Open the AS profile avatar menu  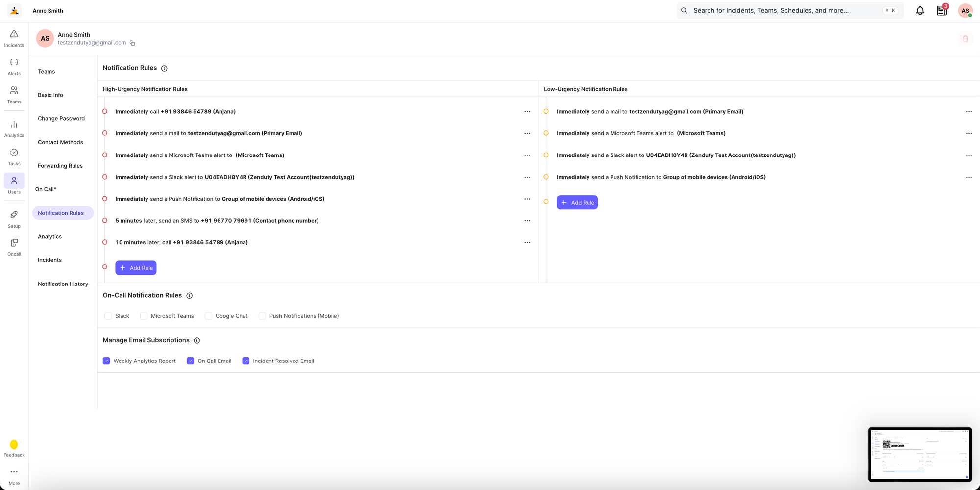pyautogui.click(x=965, y=10)
